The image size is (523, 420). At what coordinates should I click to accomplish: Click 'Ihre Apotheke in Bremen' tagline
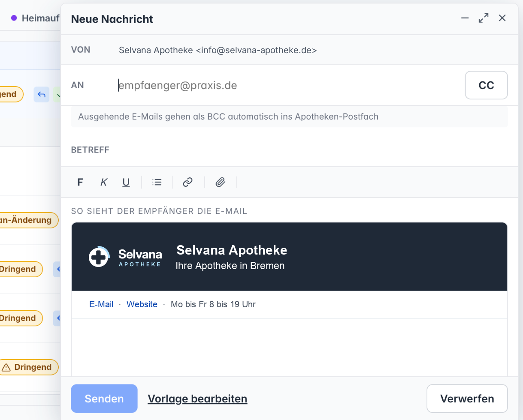[x=230, y=266]
